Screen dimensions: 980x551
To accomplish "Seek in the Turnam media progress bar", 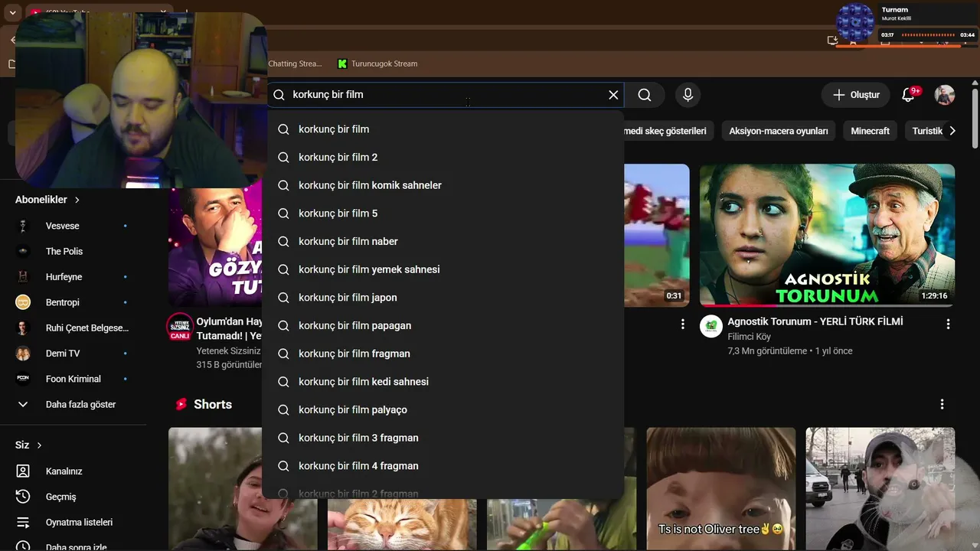I will [926, 34].
